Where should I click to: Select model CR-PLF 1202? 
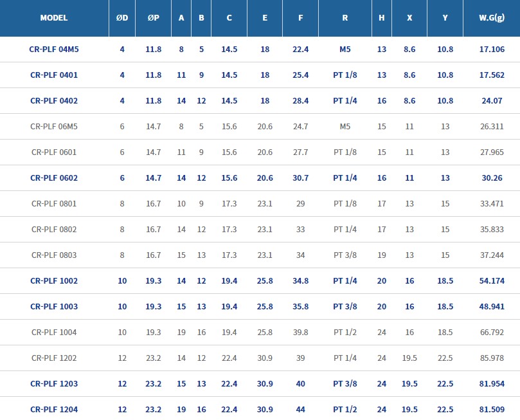point(54,358)
